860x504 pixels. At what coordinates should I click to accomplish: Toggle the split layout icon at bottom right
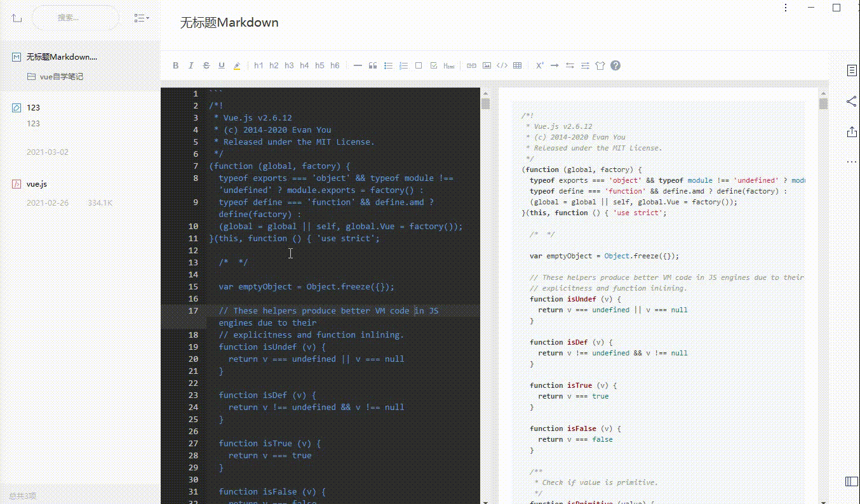852,482
